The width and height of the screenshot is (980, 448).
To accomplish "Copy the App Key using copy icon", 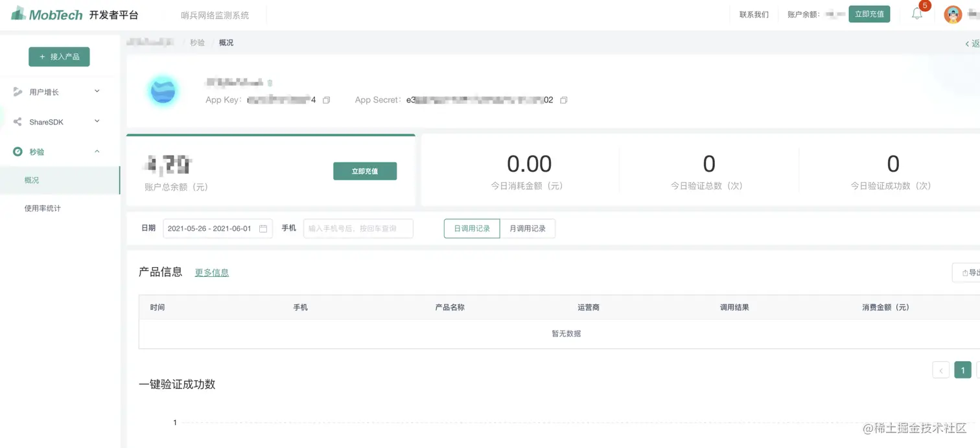I will pos(326,100).
